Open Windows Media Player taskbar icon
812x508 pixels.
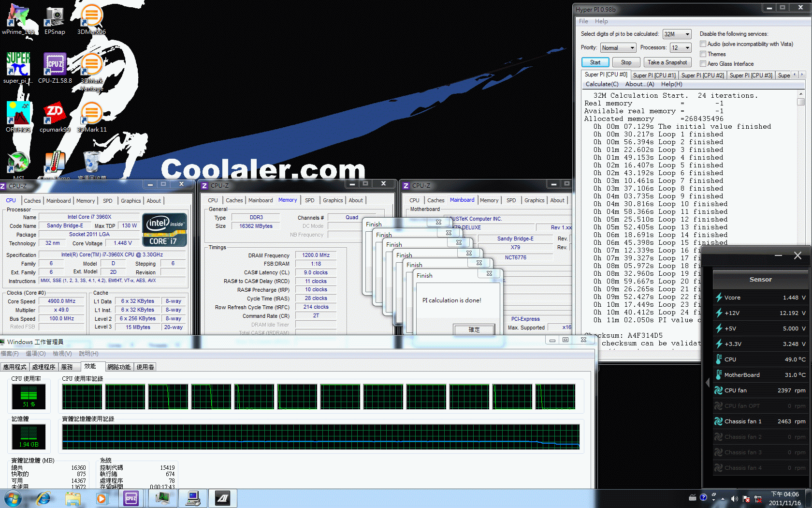101,498
